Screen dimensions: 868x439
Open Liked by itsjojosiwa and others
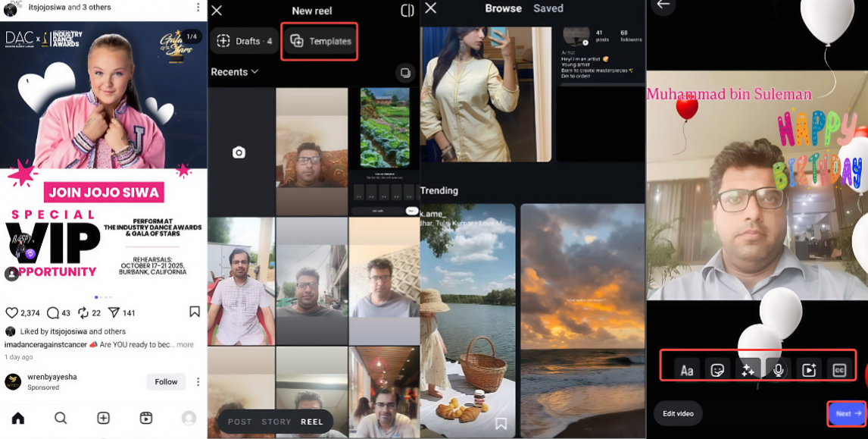(x=73, y=331)
